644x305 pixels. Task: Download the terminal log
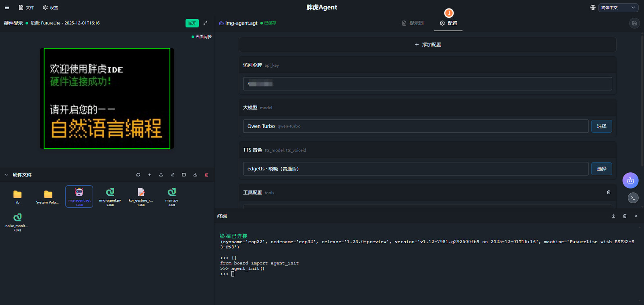click(613, 216)
